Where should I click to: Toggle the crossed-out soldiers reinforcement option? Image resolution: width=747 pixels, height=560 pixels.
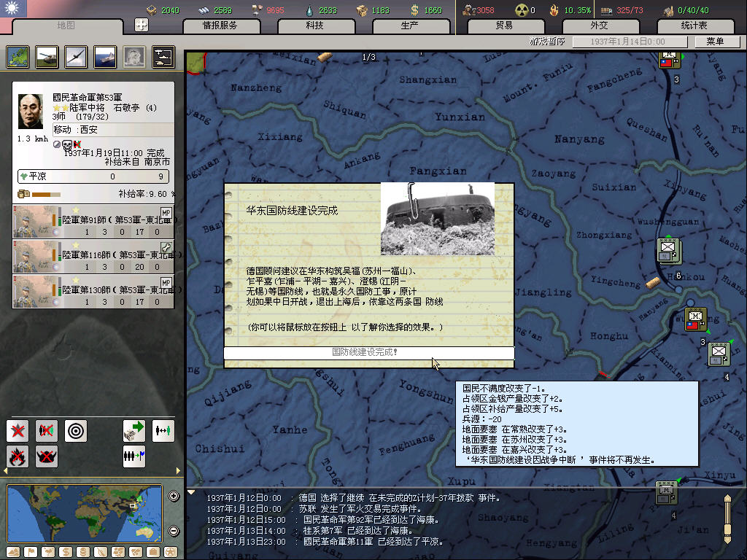[x=47, y=431]
